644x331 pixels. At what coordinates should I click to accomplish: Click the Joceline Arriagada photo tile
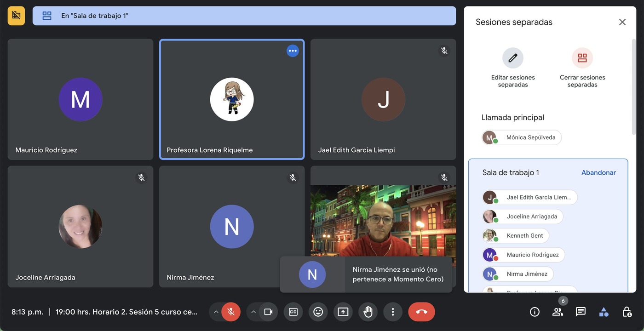[x=80, y=227]
